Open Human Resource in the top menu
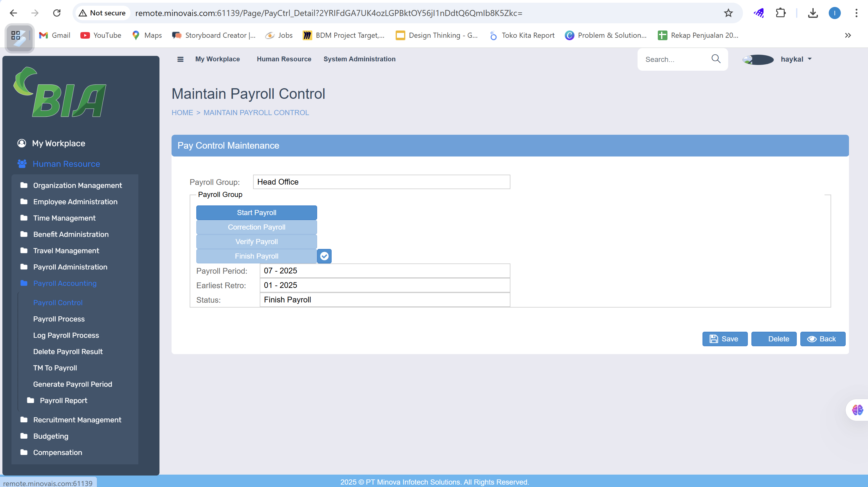 pyautogui.click(x=284, y=59)
